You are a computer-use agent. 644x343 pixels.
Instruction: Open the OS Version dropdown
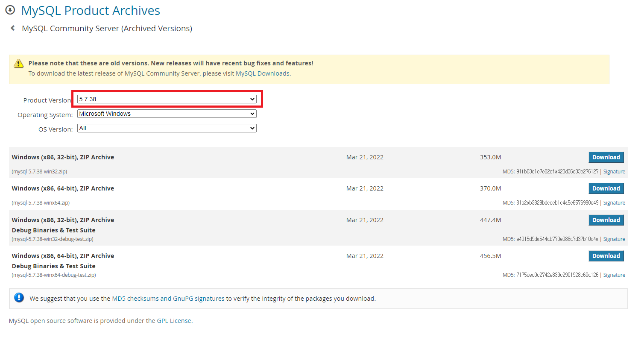pos(167,128)
